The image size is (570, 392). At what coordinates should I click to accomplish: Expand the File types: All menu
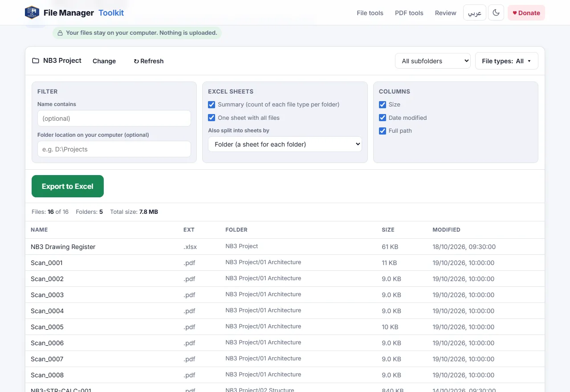507,61
